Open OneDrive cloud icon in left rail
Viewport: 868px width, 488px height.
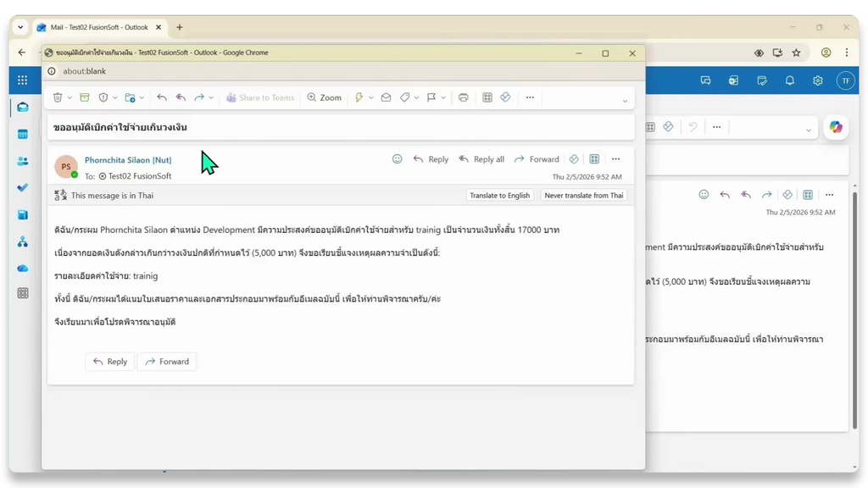(x=23, y=269)
